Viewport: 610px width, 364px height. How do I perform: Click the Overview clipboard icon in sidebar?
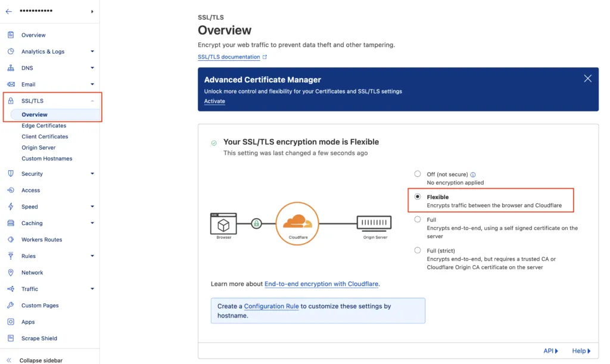pyautogui.click(x=10, y=35)
